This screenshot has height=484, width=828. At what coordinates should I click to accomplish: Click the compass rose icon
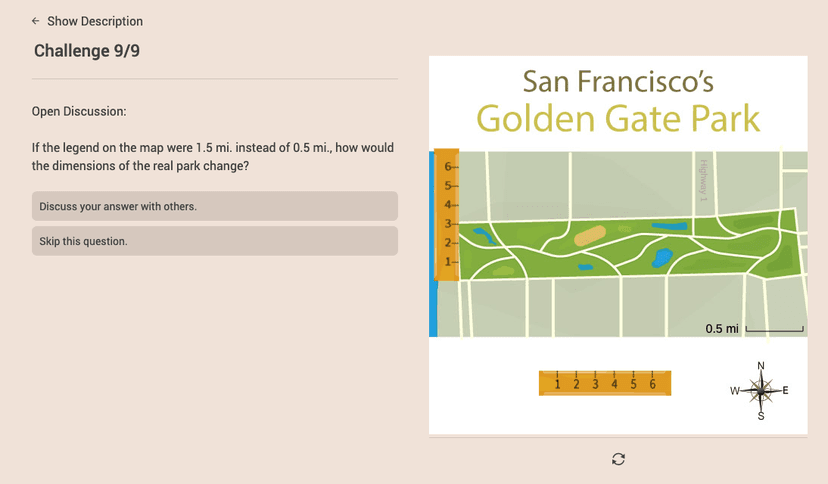click(760, 391)
